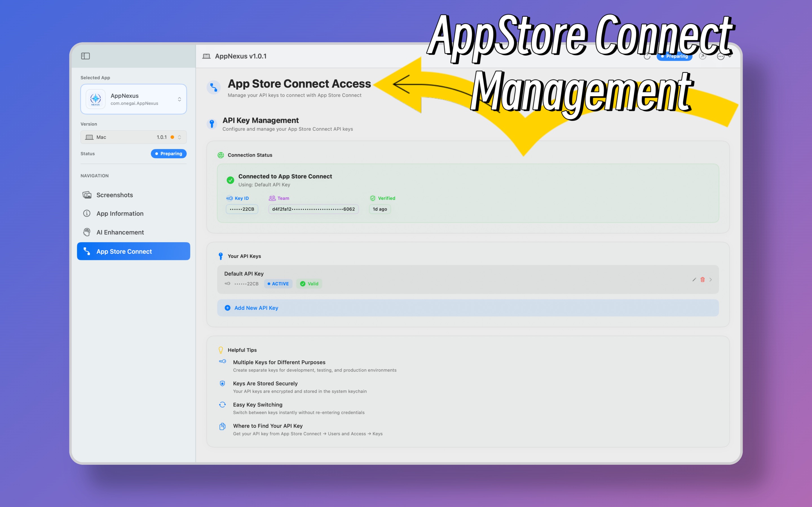
Task: Click the green connected checkmark icon
Action: click(x=230, y=180)
